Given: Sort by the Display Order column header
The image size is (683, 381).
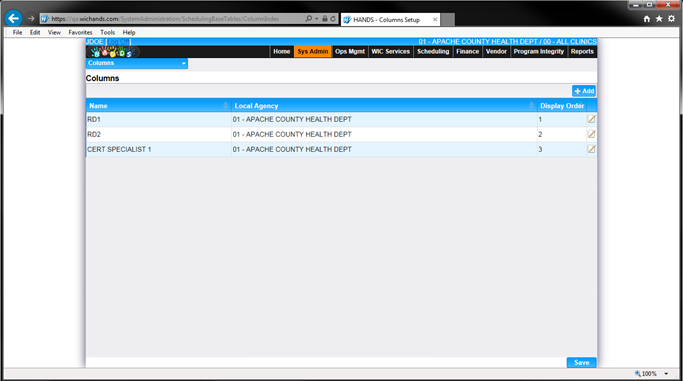Looking at the screenshot, I should [x=562, y=106].
